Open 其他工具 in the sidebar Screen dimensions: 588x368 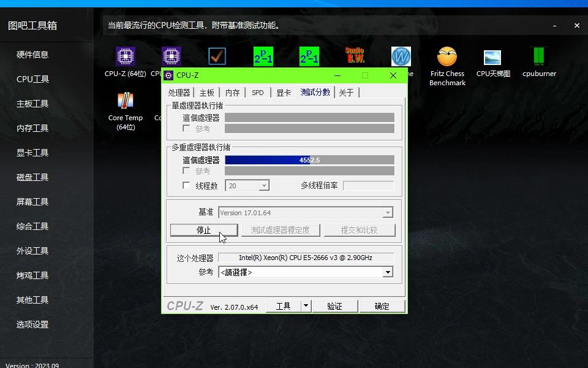point(32,300)
